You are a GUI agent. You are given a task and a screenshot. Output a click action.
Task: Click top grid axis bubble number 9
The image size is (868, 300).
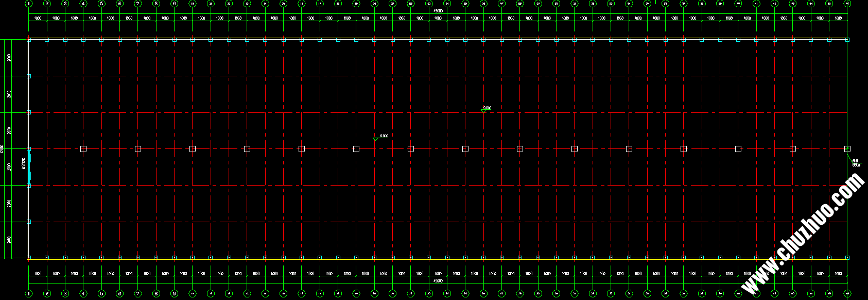tap(174, 4)
